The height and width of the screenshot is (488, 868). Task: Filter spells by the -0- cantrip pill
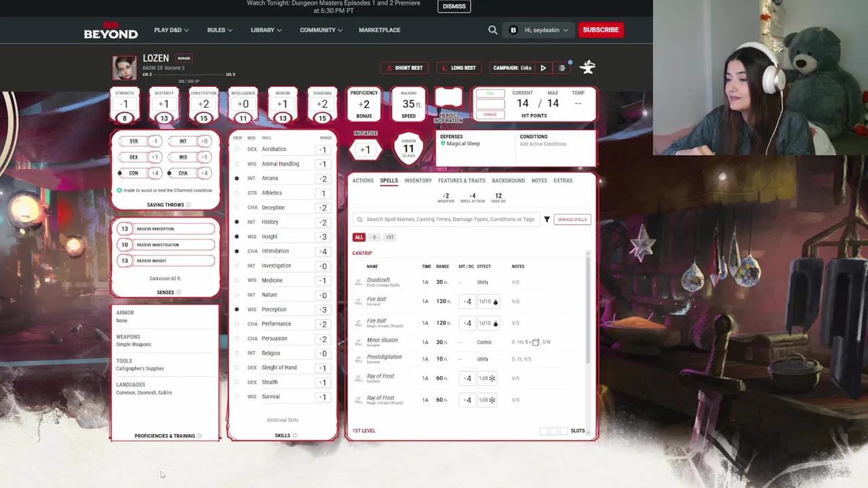point(374,237)
